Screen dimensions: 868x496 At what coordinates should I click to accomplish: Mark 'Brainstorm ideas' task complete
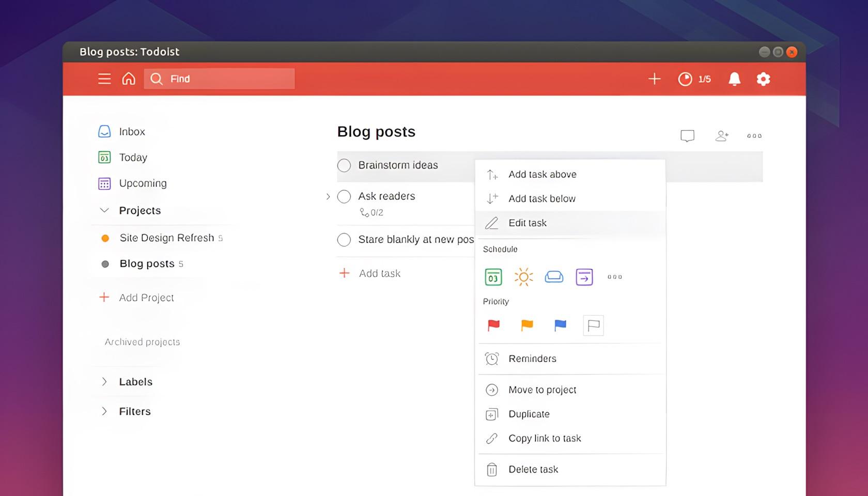(x=344, y=165)
